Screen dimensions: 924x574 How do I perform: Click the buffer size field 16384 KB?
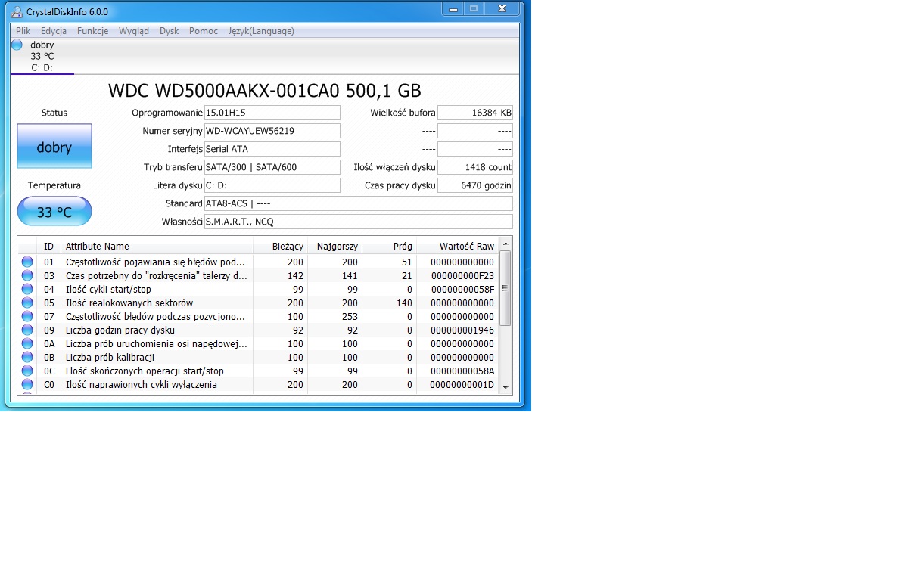(x=475, y=113)
